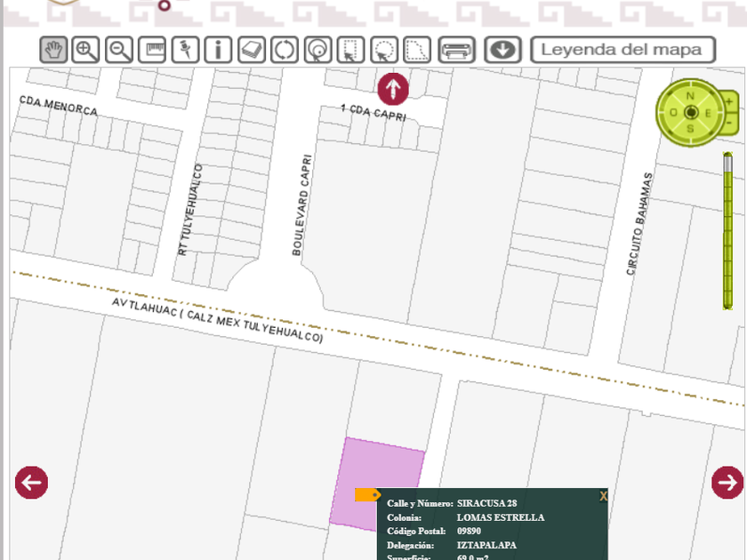Select the pan hand tool
The height and width of the screenshot is (560, 747).
(54, 50)
